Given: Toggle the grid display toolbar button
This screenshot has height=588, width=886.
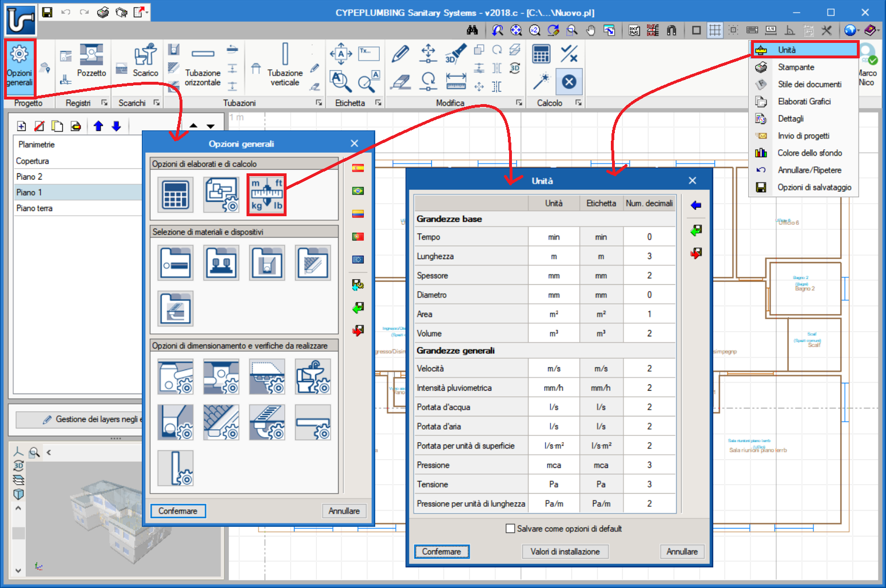Looking at the screenshot, I should click(715, 30).
